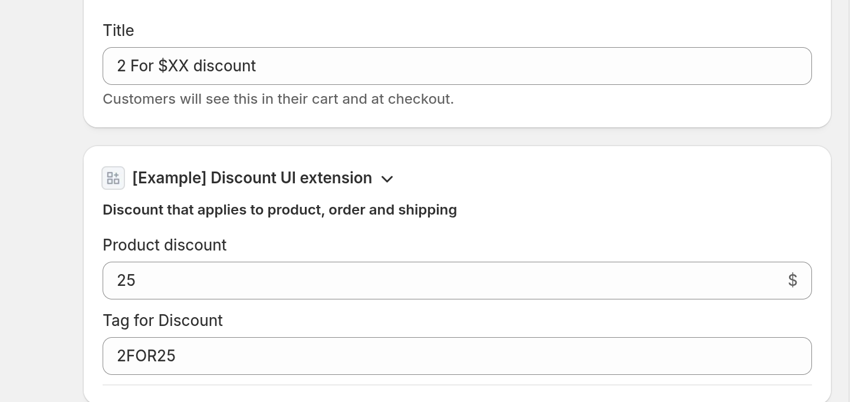
Task: Click the gap between the two cards
Action: pyautogui.click(x=457, y=137)
